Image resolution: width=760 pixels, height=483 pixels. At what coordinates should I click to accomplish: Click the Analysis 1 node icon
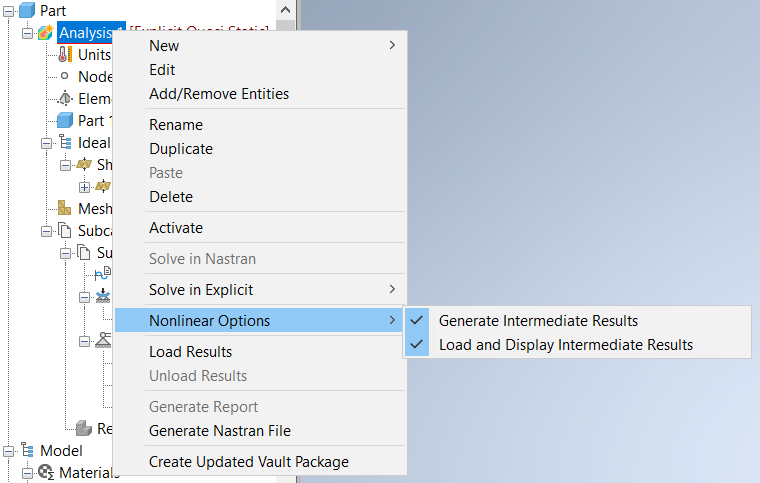pyautogui.click(x=46, y=32)
